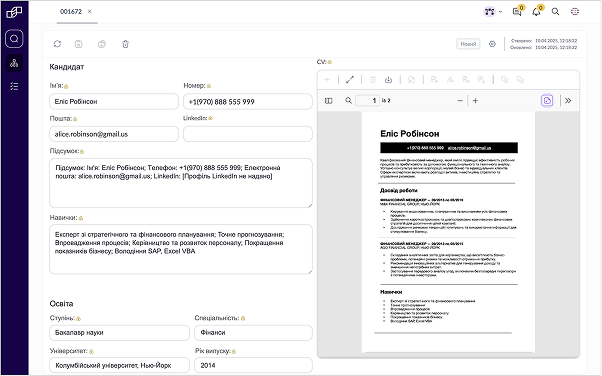Click the Навички heading in CV preview
The width and height of the screenshot is (602, 376).
391,292
